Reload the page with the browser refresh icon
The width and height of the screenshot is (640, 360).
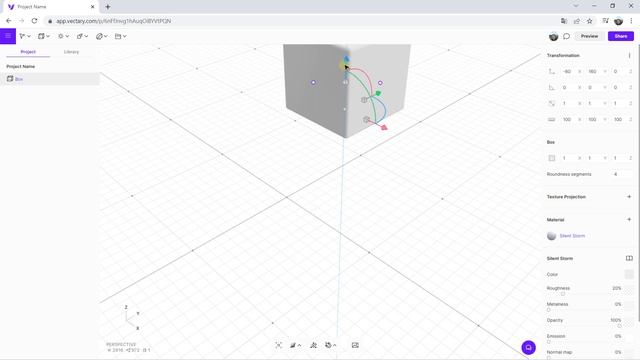point(34,21)
